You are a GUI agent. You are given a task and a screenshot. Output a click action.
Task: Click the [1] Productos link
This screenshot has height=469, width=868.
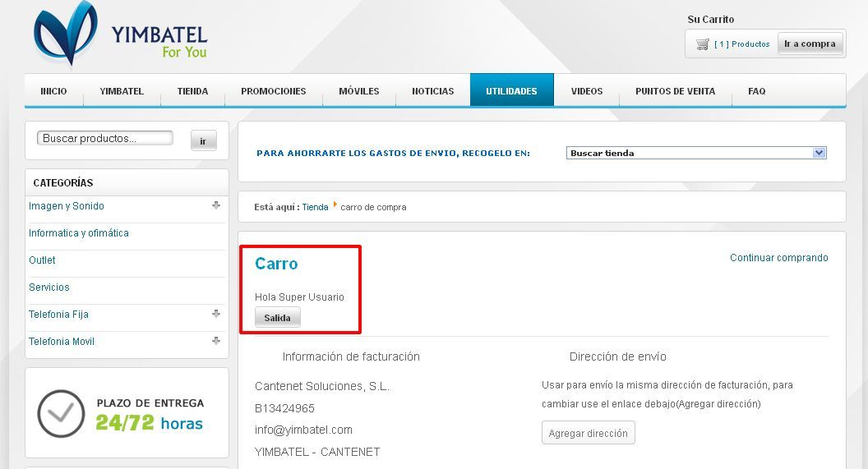point(741,44)
